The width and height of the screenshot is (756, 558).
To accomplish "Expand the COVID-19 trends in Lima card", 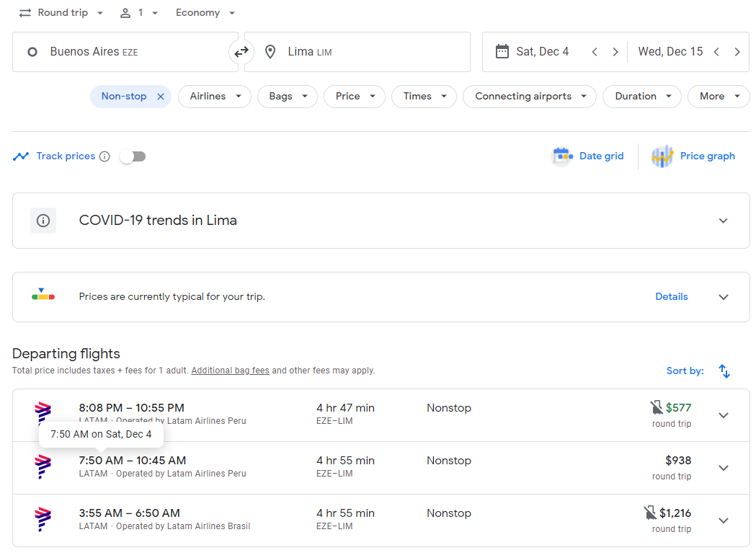I will pyautogui.click(x=724, y=221).
